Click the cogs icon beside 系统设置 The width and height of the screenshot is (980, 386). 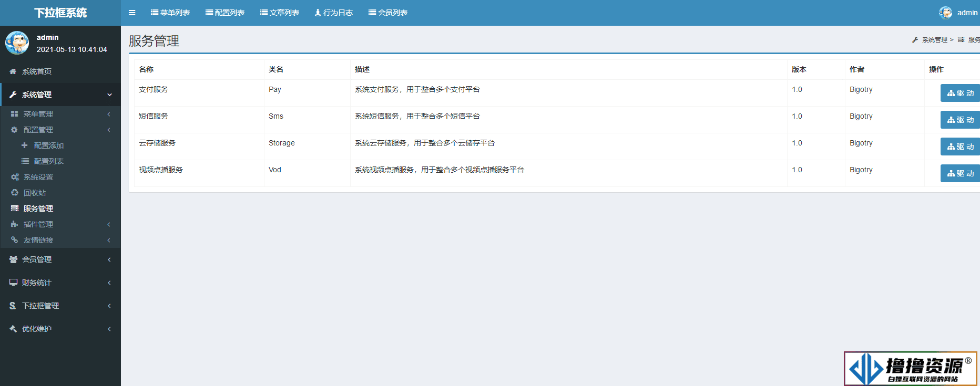(15, 177)
